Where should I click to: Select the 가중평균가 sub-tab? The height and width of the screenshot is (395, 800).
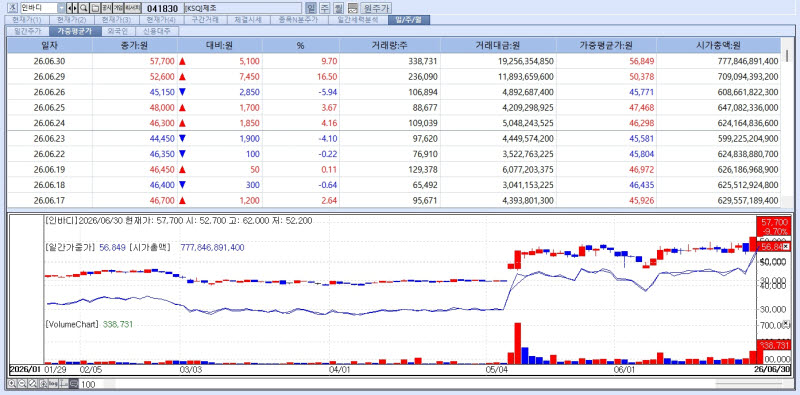point(75,31)
